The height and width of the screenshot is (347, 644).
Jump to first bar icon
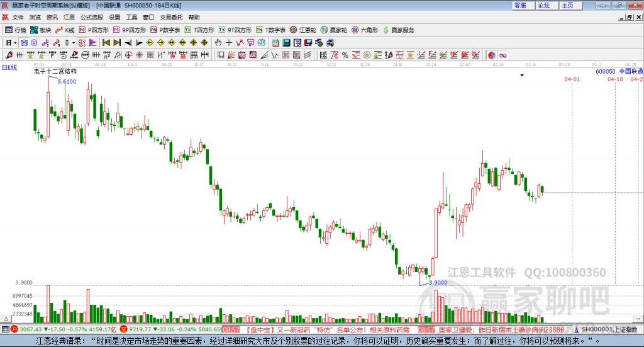click(106, 43)
